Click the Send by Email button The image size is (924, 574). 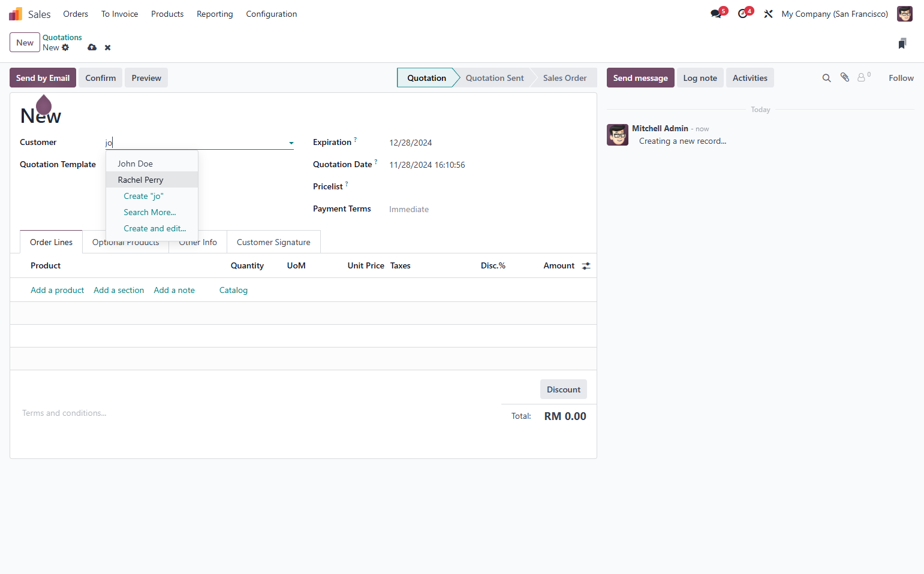click(43, 78)
